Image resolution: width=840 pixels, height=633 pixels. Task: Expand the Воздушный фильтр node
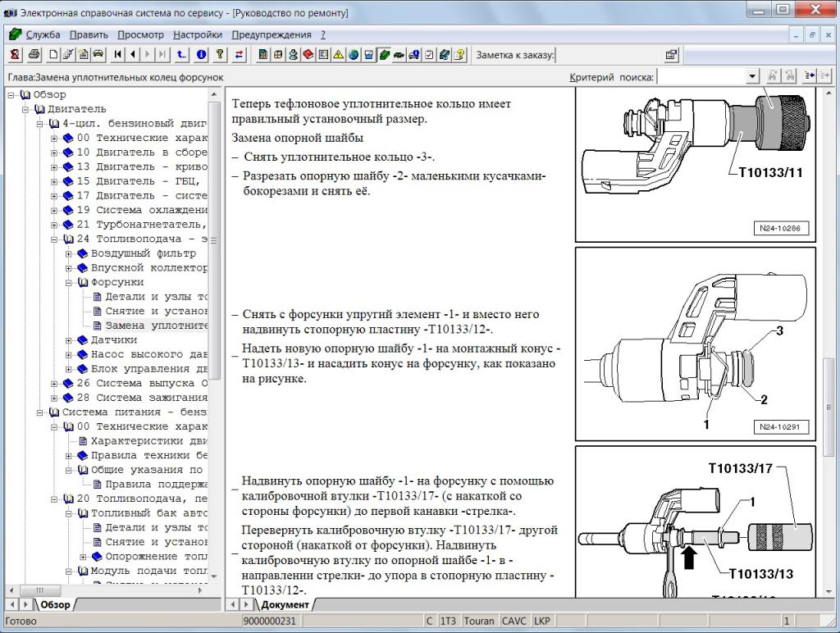point(69,254)
